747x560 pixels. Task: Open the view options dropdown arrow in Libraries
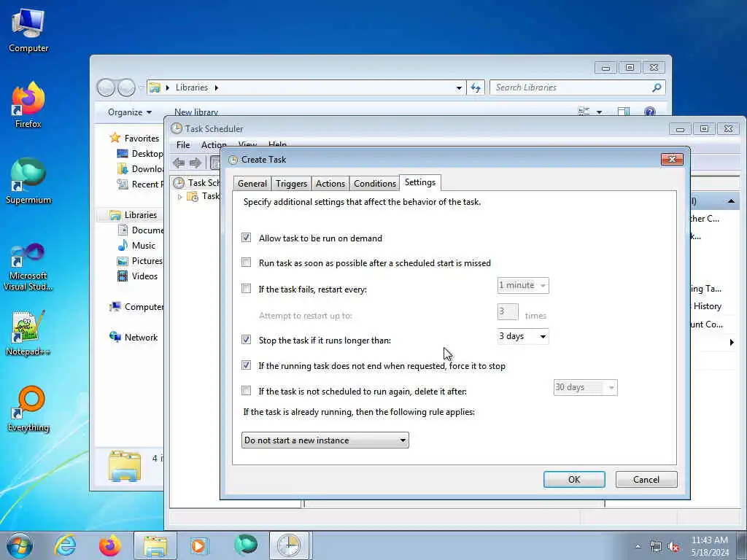[600, 112]
